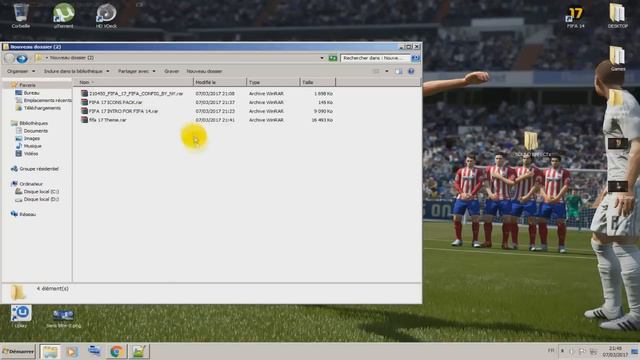Open the Organiser menu
Viewport: 640px width, 360px height.
click(x=21, y=71)
